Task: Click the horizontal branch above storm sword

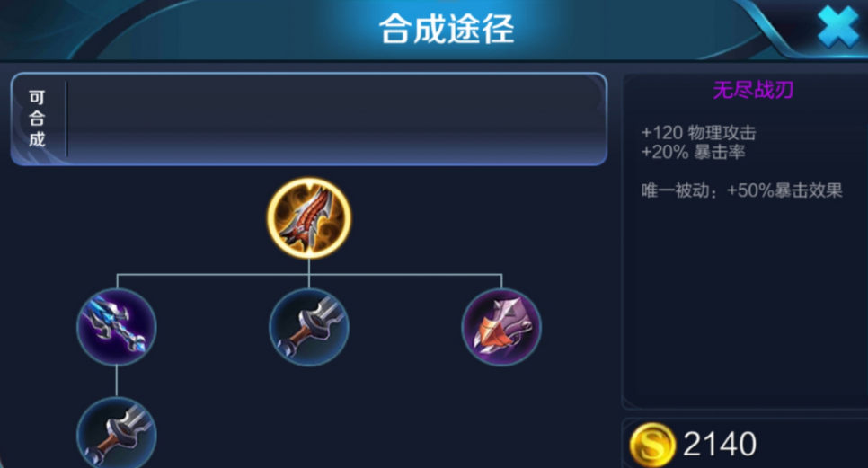Action: (213, 274)
